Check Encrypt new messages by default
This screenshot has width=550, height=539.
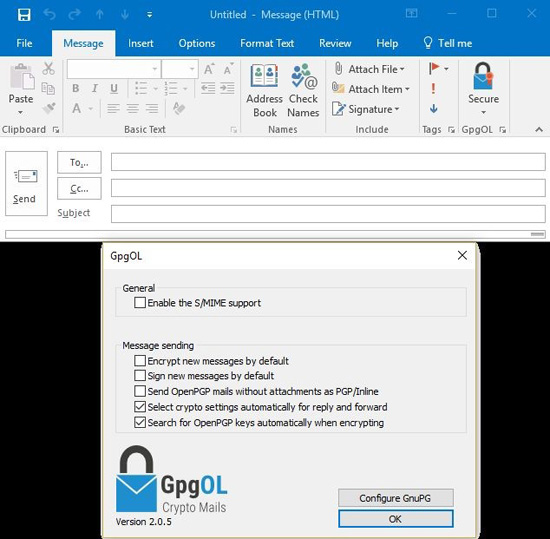pos(140,361)
